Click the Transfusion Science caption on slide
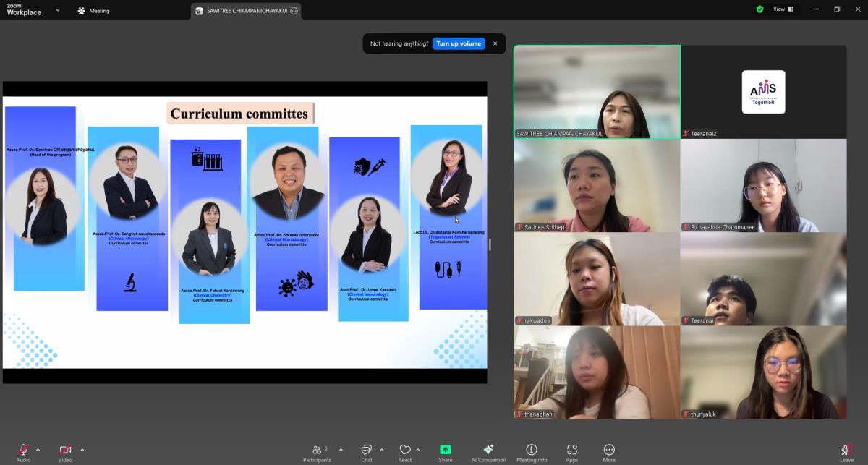Viewport: 868px width, 465px height. click(x=449, y=236)
